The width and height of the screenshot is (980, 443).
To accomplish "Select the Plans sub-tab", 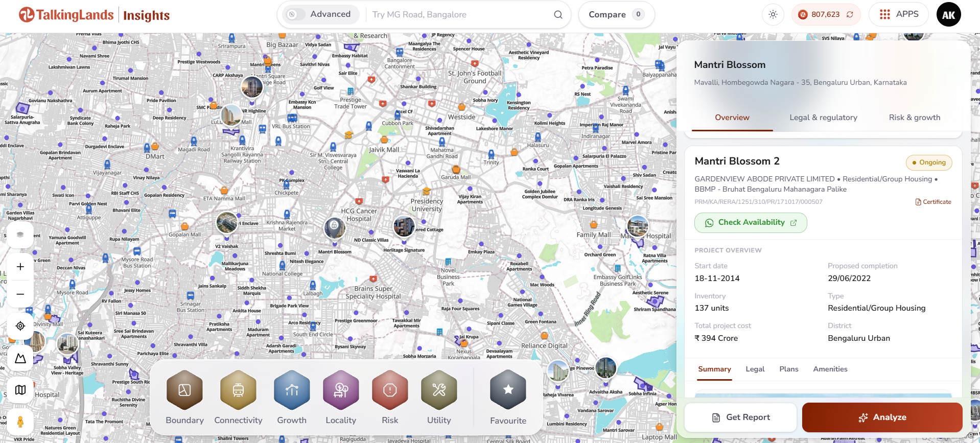I will click(x=788, y=369).
